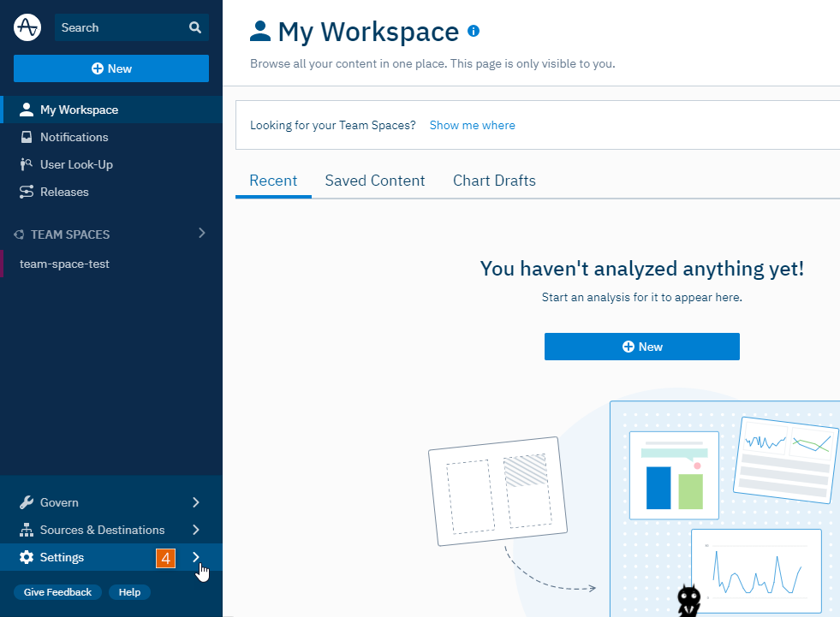
Task: Expand the Govern menu chevron
Action: (195, 502)
